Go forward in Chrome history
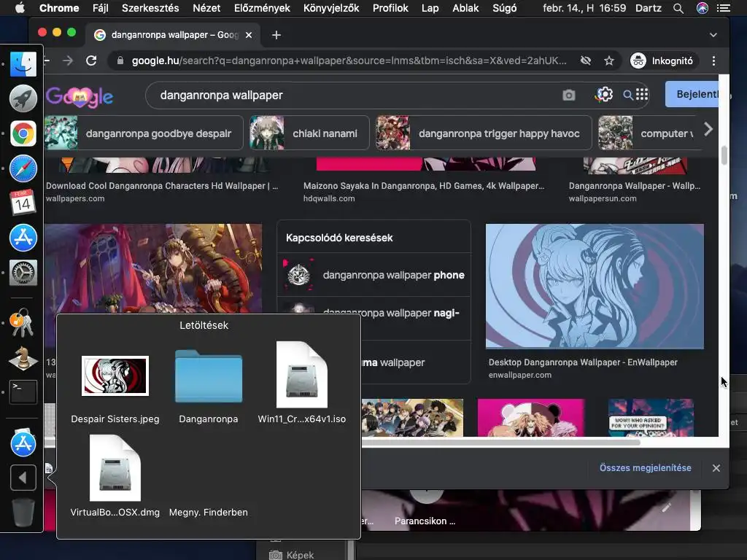This screenshot has width=747, height=560. click(68, 61)
